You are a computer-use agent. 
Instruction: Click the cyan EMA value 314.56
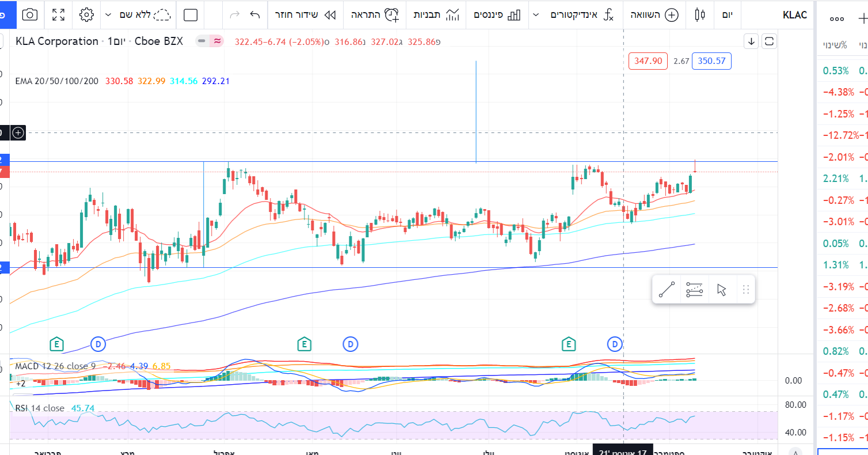[184, 81]
